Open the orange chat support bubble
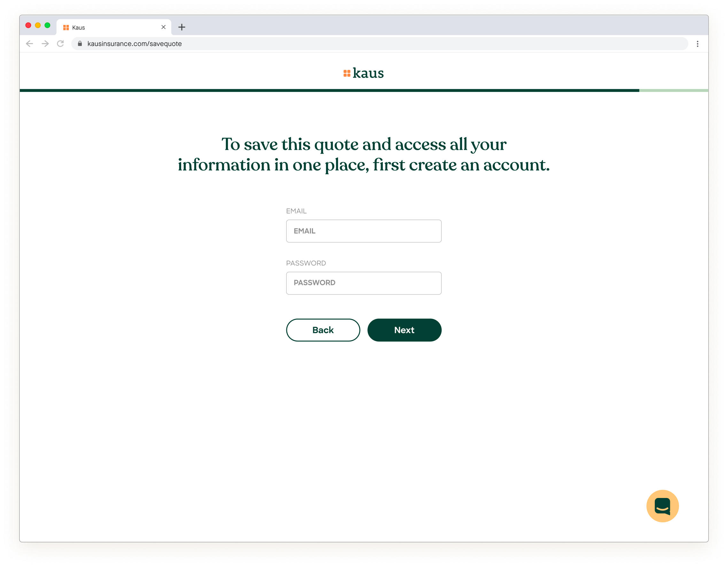This screenshot has width=728, height=566. [662, 506]
